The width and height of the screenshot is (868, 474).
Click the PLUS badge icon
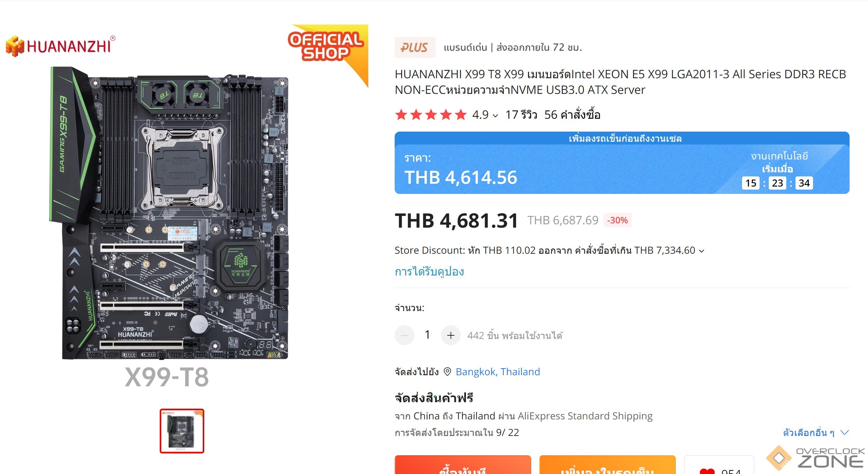tap(415, 48)
